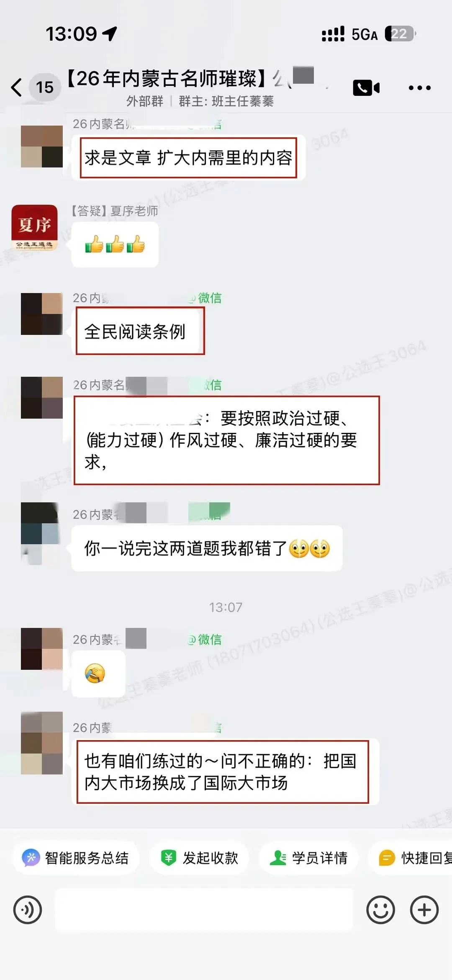The image size is (452, 980).
Task: Tap the voice input icon
Action: pyautogui.click(x=28, y=910)
